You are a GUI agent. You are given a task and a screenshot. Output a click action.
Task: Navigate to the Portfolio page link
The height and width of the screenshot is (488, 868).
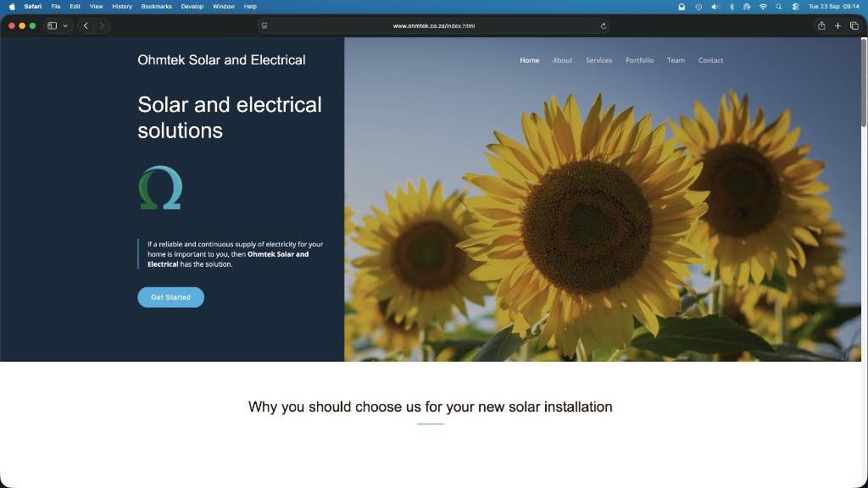pyautogui.click(x=639, y=60)
